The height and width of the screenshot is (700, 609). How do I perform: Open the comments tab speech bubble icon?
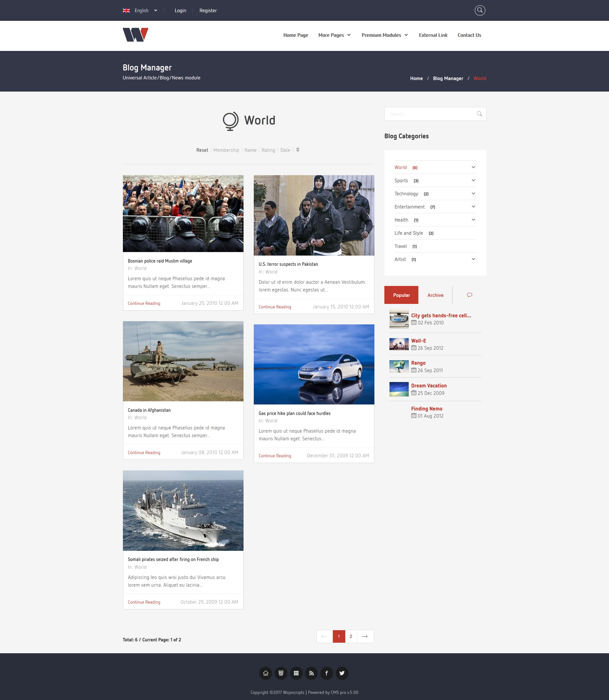click(469, 295)
